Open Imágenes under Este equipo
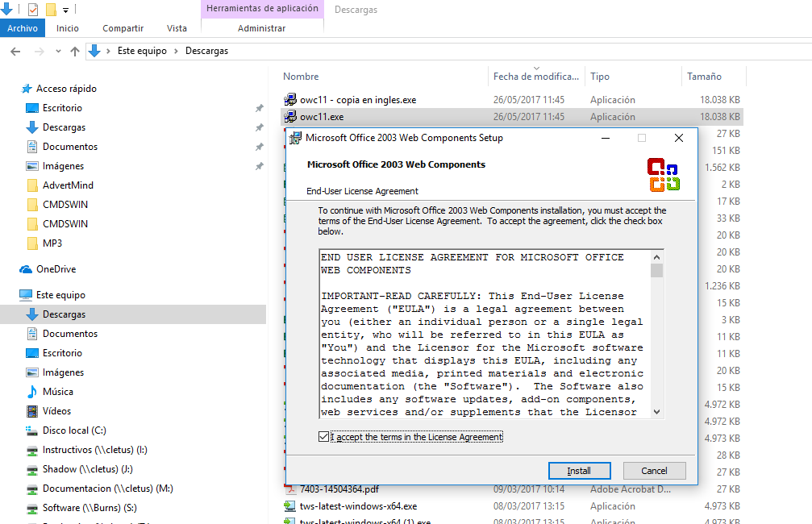The image size is (812, 524). click(x=63, y=372)
